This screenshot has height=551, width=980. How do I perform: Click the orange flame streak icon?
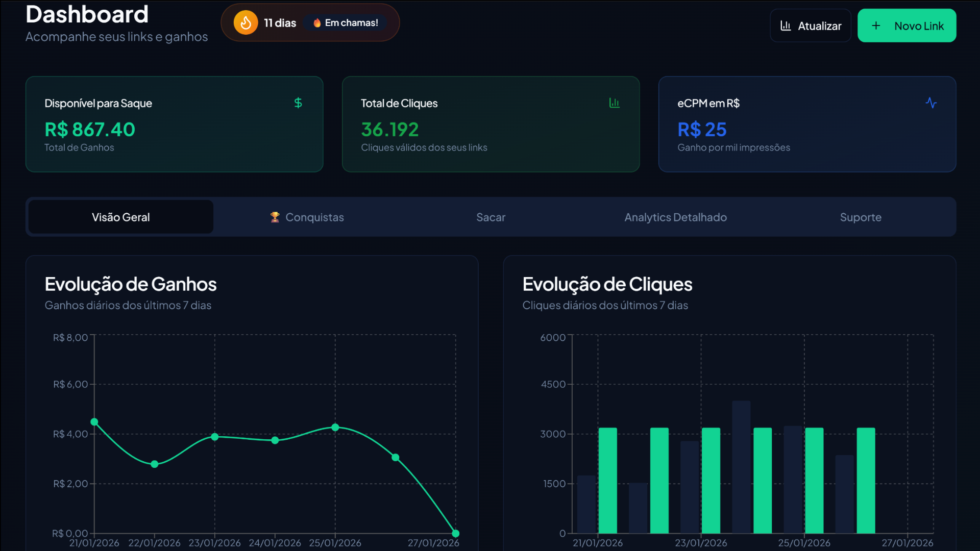click(x=246, y=23)
